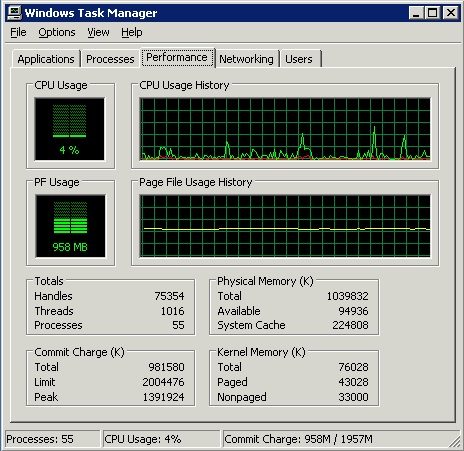Open the View menu
The image size is (464, 451).
pos(98,32)
